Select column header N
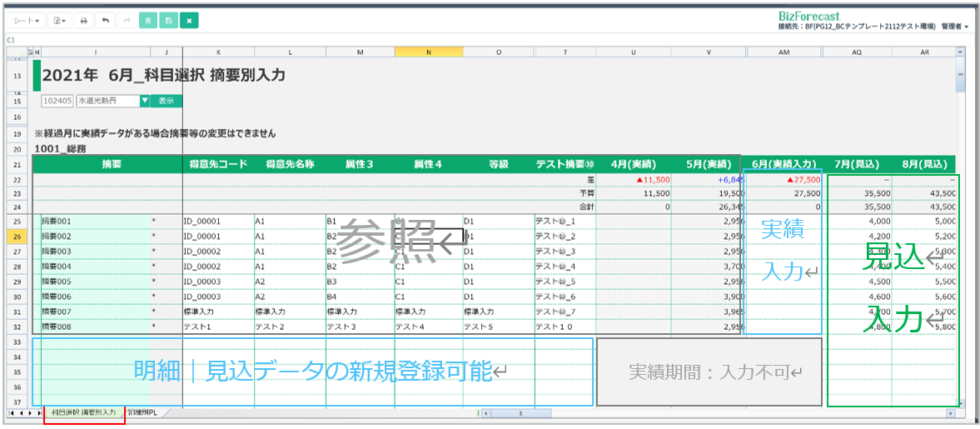 tap(429, 52)
